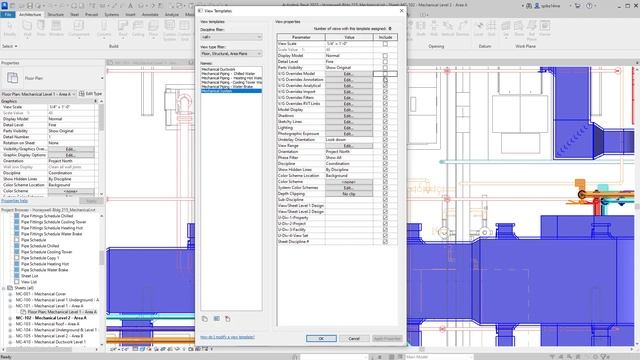Select the Curtain Grid tool
The image size is (640, 360).
point(184,30)
